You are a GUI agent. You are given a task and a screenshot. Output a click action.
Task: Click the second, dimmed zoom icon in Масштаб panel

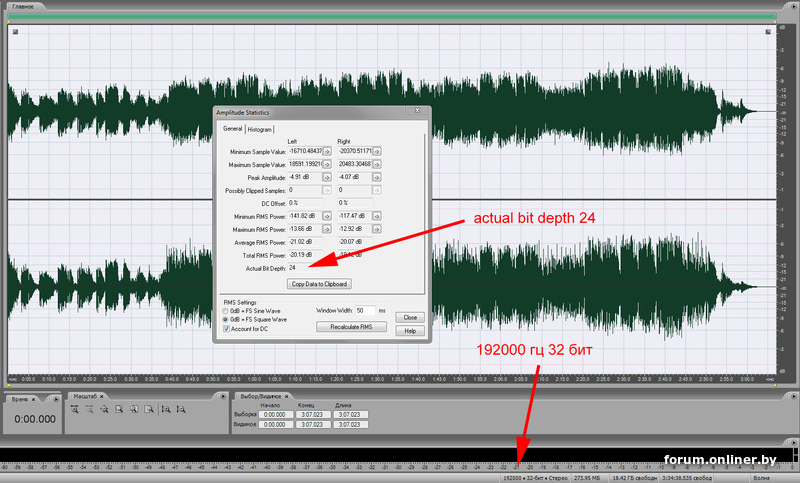point(89,409)
